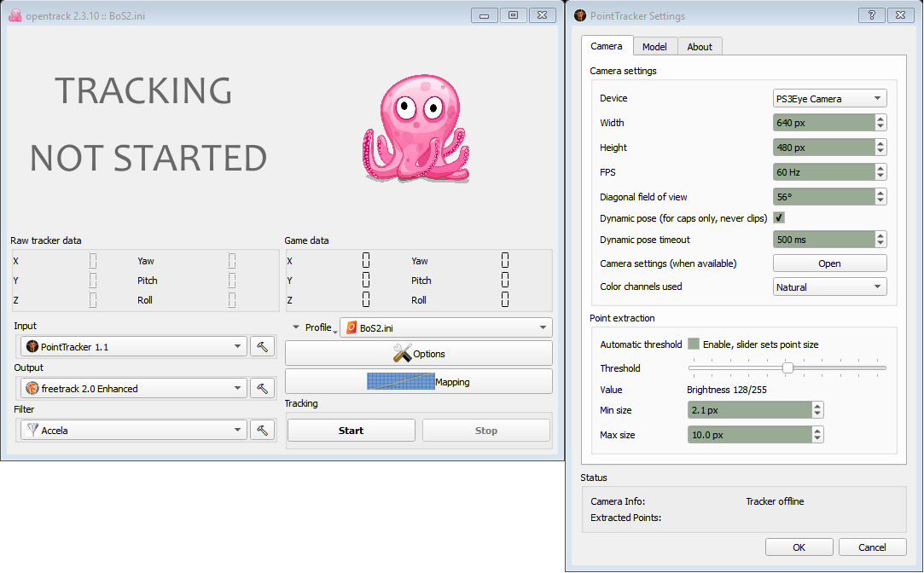Open the Input tracker dropdown

(134, 347)
